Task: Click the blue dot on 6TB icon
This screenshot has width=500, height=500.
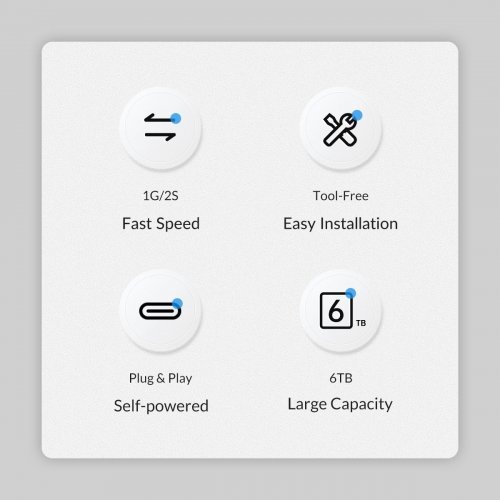Action: pyautogui.click(x=350, y=293)
